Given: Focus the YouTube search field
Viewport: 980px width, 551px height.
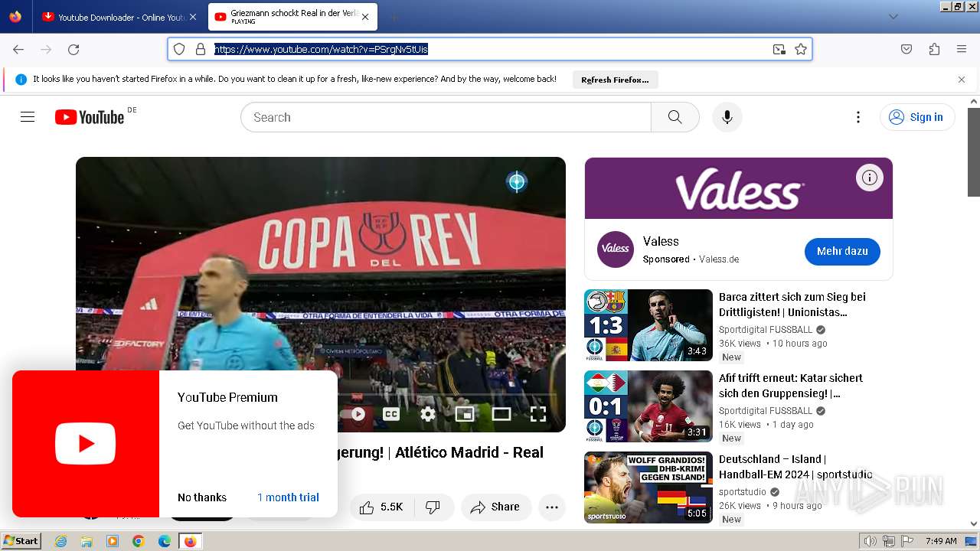Looking at the screenshot, I should pos(446,117).
